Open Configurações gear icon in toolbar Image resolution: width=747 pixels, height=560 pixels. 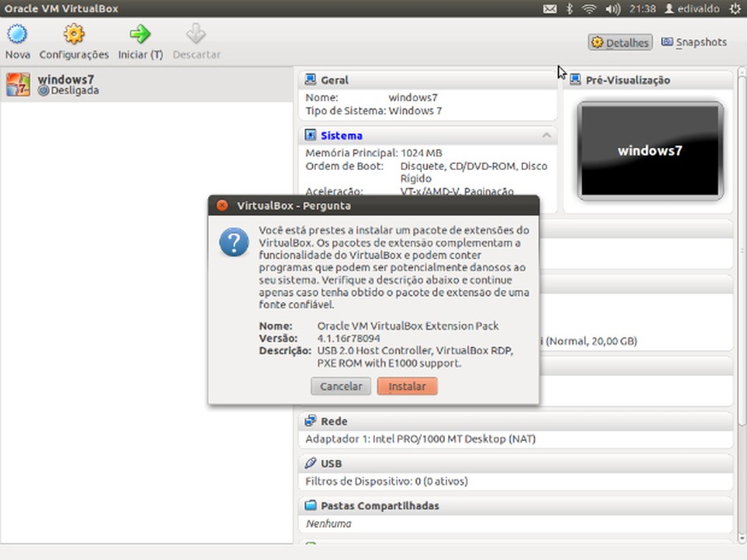pos(74,34)
